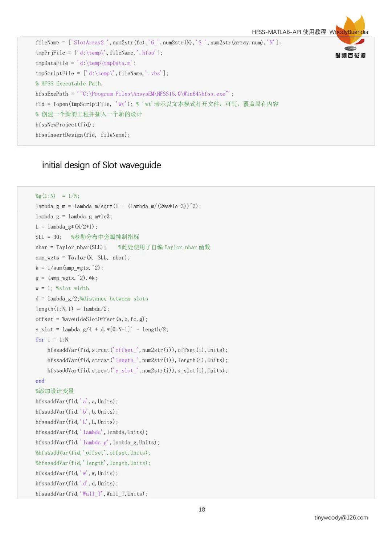Click the hfssaddVar line for 'Wall_T'

pyautogui.click(x=91, y=494)
